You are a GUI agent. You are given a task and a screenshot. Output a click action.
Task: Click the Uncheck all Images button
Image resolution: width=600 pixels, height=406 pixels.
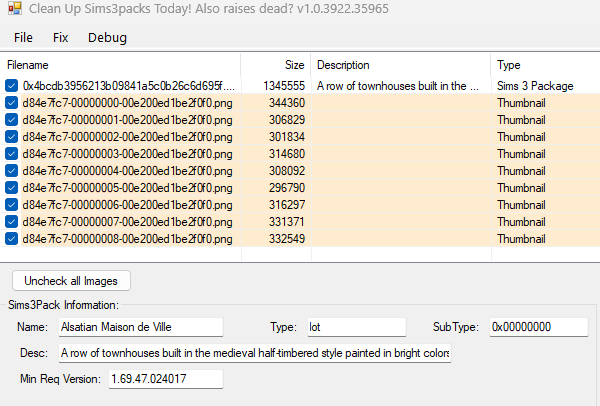[71, 281]
